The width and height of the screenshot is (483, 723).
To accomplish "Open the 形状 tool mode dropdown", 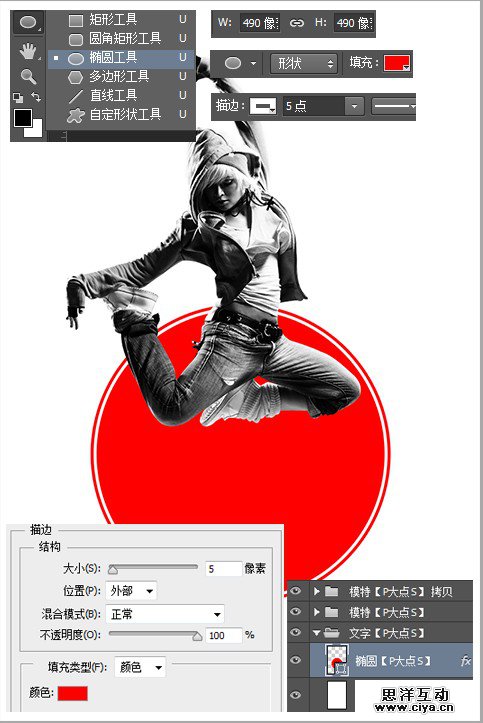I will (x=304, y=63).
